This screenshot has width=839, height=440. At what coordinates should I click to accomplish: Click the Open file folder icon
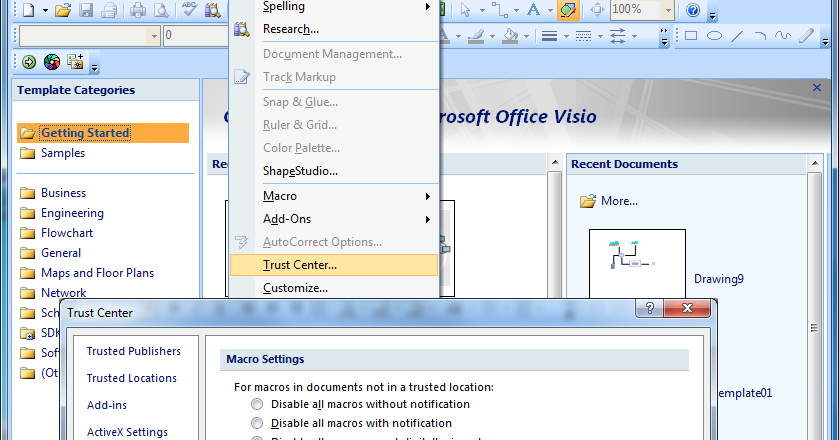click(63, 10)
